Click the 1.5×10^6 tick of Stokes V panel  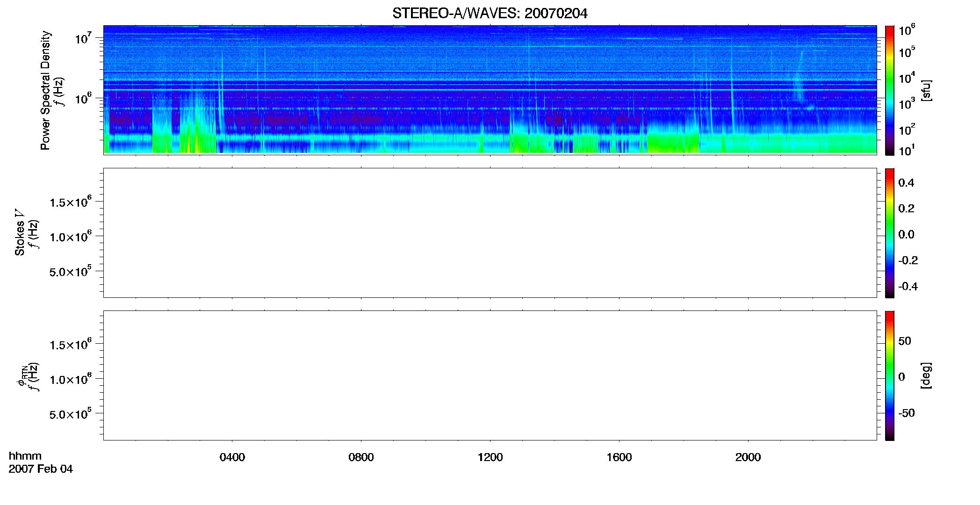pyautogui.click(x=71, y=202)
